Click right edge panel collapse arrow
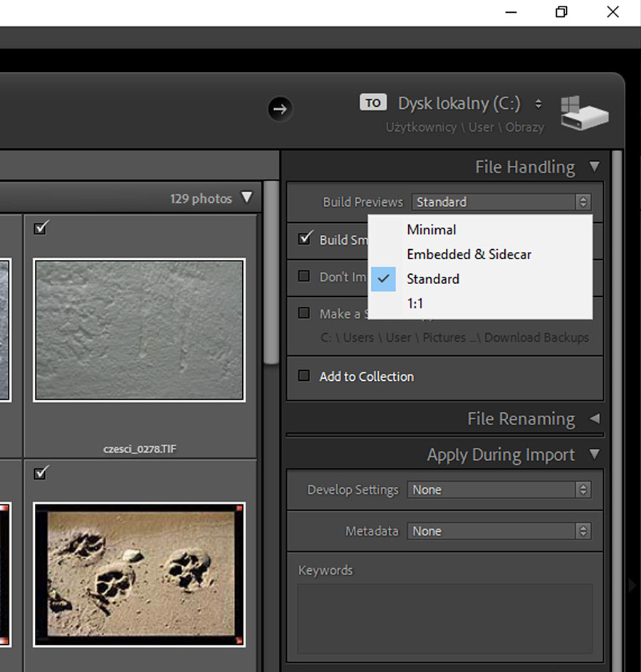641x672 pixels. pos(632,585)
